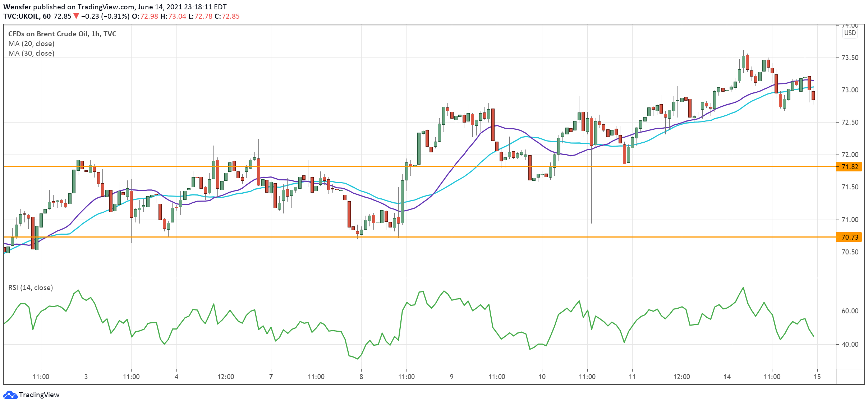Click the Wensfer author name

click(17, 7)
